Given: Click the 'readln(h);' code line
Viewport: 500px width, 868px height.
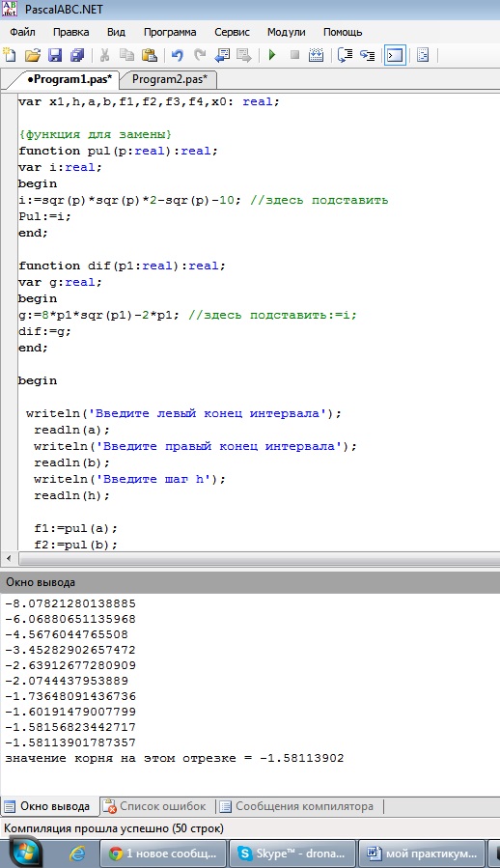Looking at the screenshot, I should pos(72,496).
